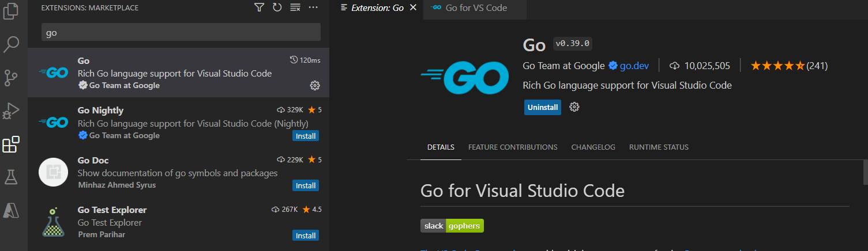The width and height of the screenshot is (868, 251).
Task: Install the Go Doc extension
Action: [x=306, y=185]
